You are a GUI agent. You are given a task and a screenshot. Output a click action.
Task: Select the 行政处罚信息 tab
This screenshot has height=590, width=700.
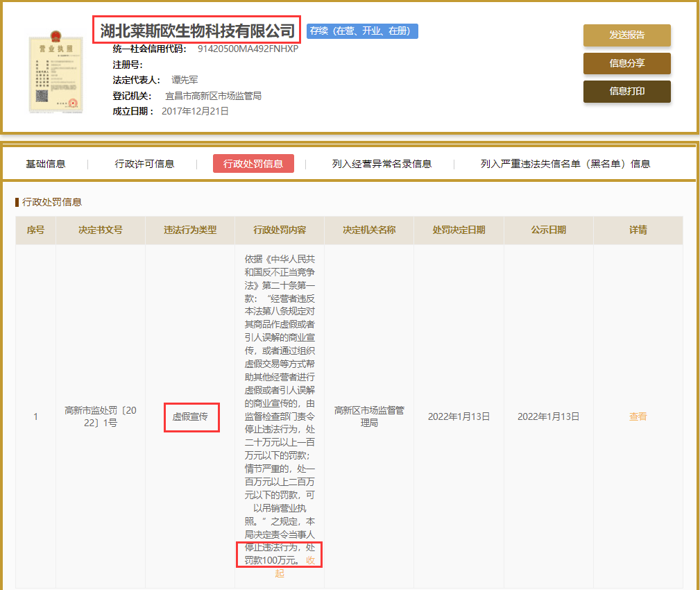click(x=253, y=164)
